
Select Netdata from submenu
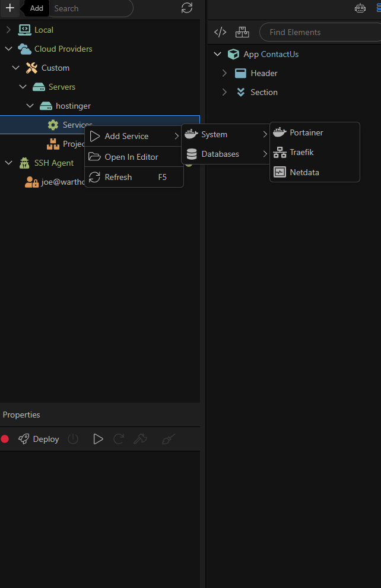tap(315, 172)
